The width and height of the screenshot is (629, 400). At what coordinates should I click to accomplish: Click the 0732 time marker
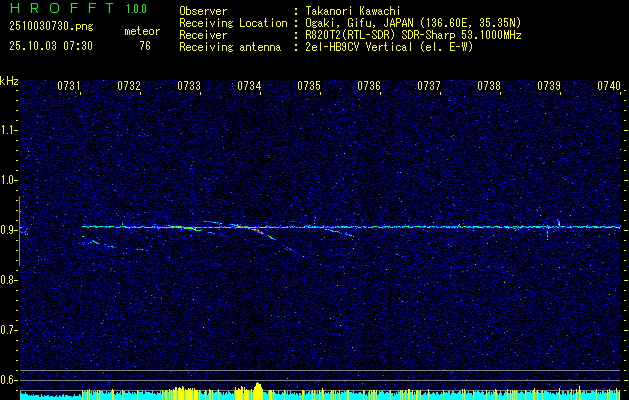click(x=129, y=85)
